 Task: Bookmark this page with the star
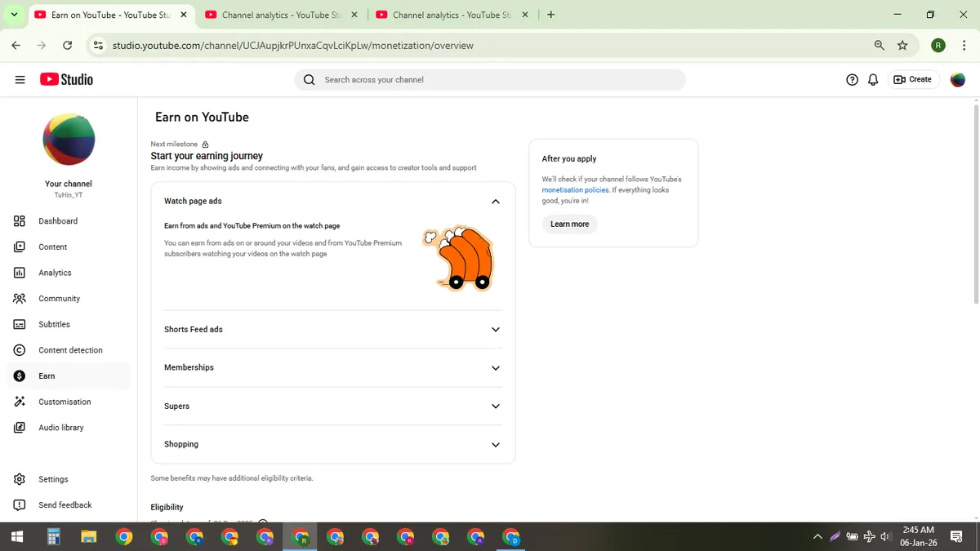(902, 46)
